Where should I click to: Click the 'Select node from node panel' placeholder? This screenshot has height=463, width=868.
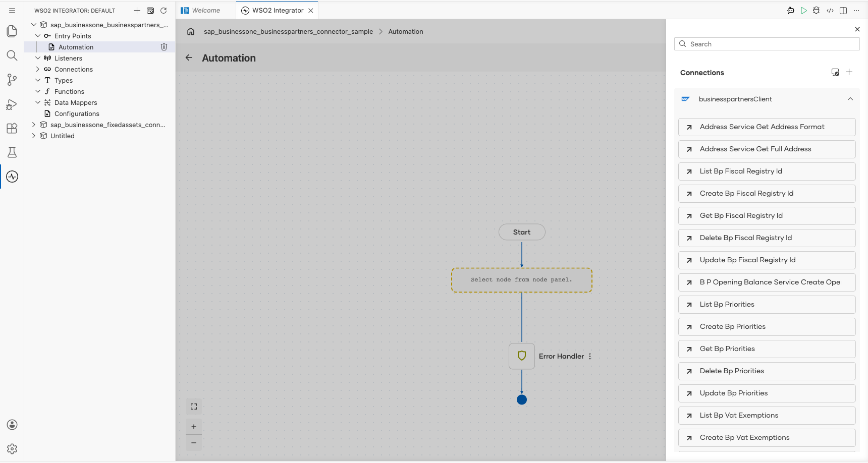coord(522,280)
